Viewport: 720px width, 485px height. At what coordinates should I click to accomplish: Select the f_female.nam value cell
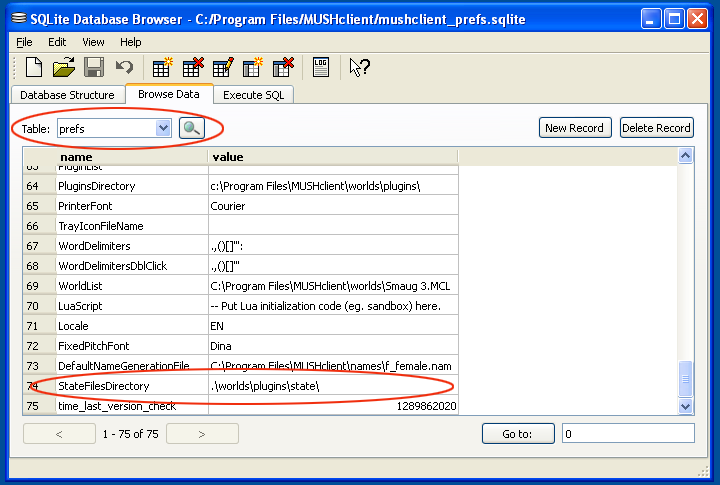(x=333, y=366)
